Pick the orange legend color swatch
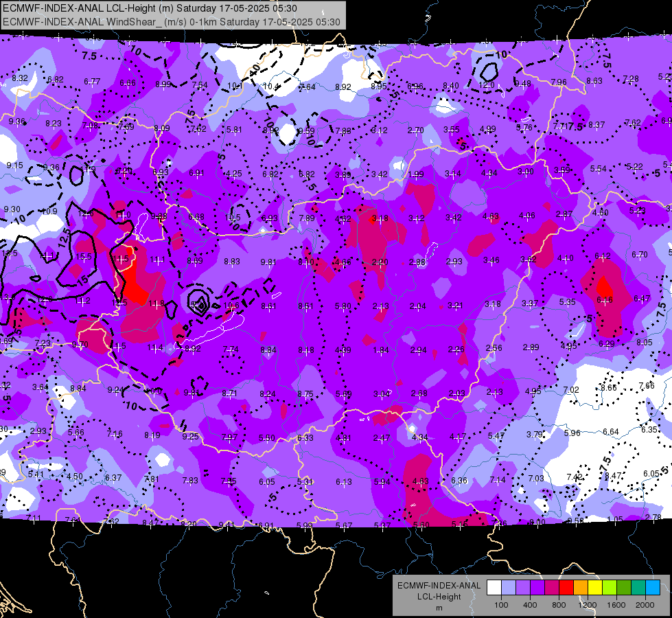 click(x=581, y=588)
